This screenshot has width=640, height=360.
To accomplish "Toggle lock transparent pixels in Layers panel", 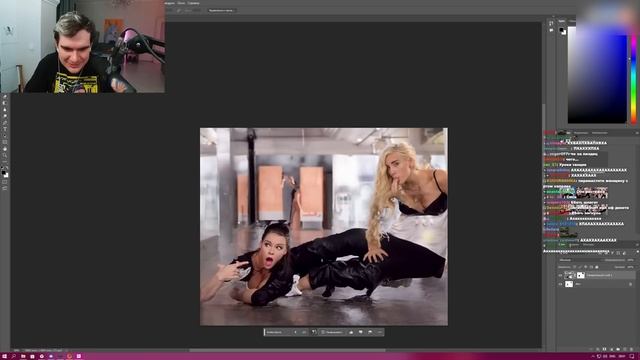I will tap(575, 267).
